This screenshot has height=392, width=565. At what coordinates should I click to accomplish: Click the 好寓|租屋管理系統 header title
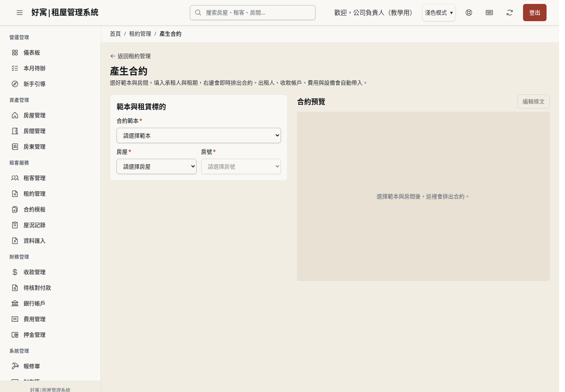(x=65, y=13)
